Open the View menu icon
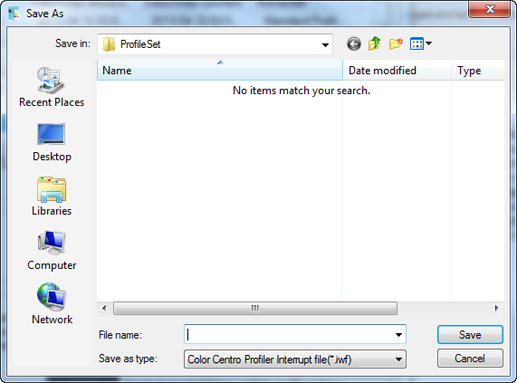This screenshot has height=383, width=517. click(x=421, y=44)
